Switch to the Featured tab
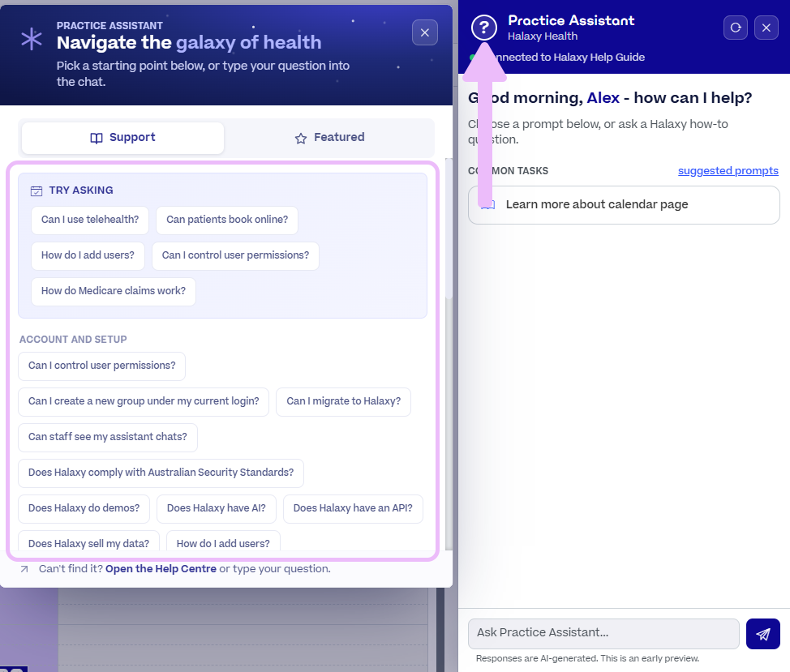This screenshot has height=672, width=790. tap(329, 138)
